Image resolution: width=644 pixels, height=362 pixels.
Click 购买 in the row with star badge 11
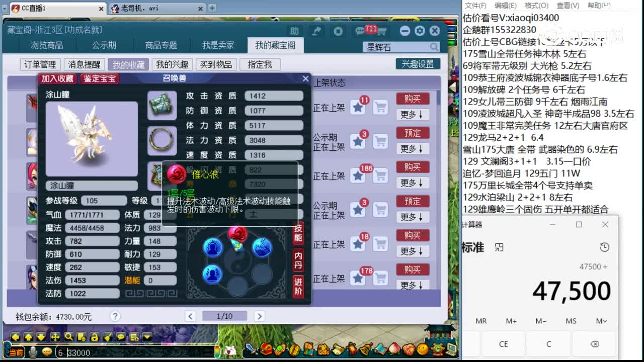[x=412, y=99]
